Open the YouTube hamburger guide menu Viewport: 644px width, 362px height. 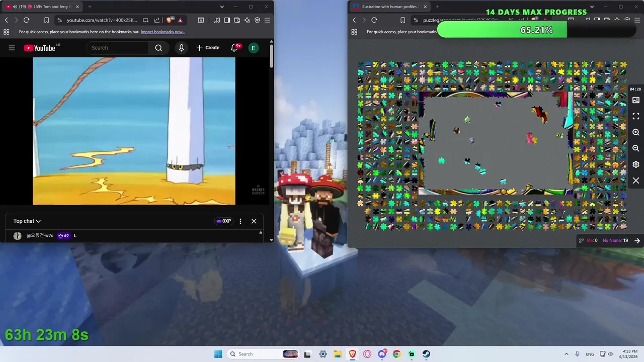point(12,48)
